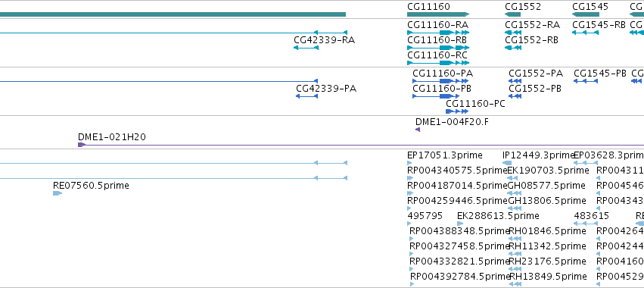Click the CG1552-PB protein label
644x288 pixels.
535,89
